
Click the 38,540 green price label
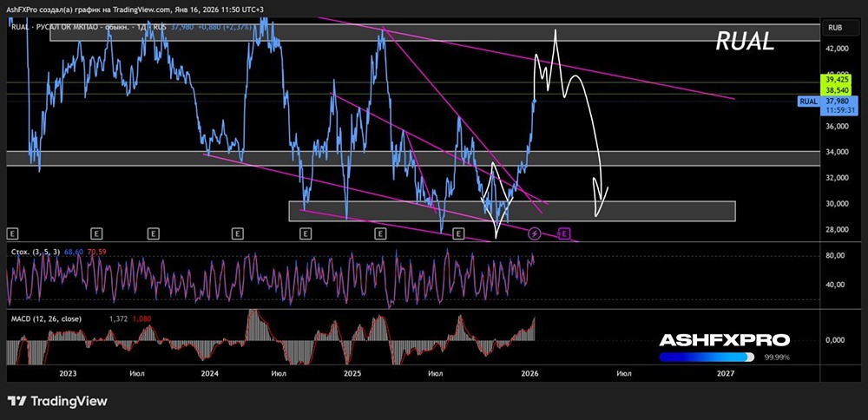838,89
